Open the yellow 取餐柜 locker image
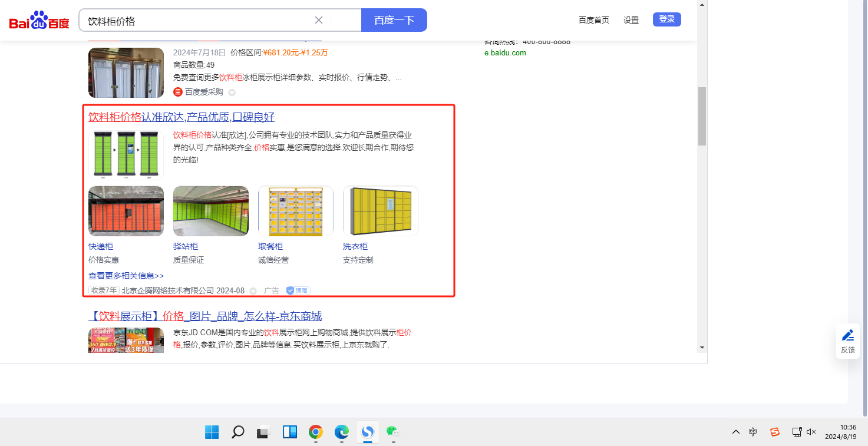868x446 pixels. 296,211
